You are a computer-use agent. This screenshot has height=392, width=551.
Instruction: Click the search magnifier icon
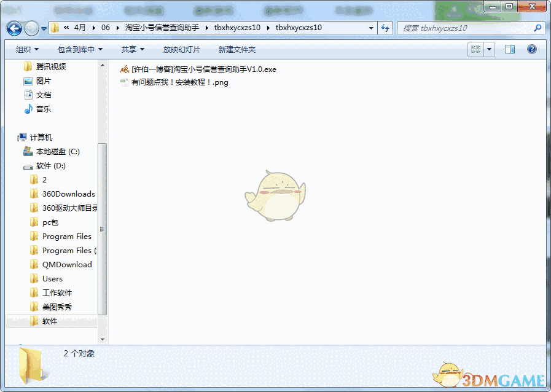(x=537, y=28)
